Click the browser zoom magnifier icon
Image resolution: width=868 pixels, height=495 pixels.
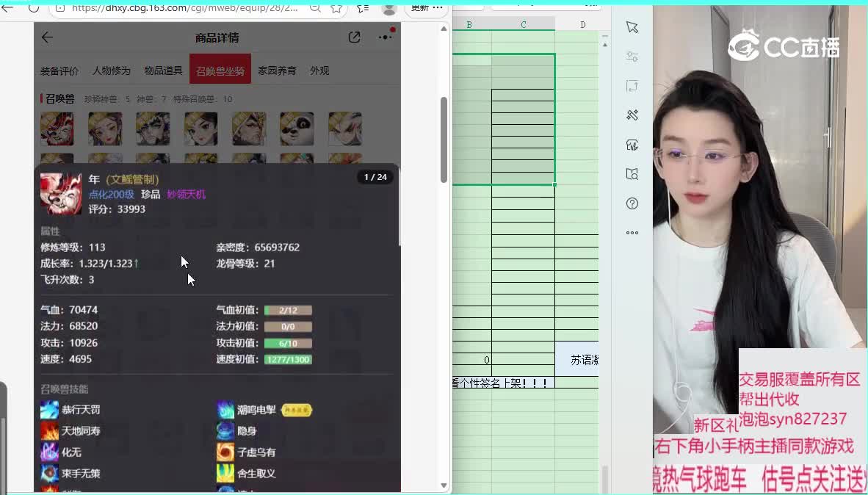pyautogui.click(x=314, y=8)
